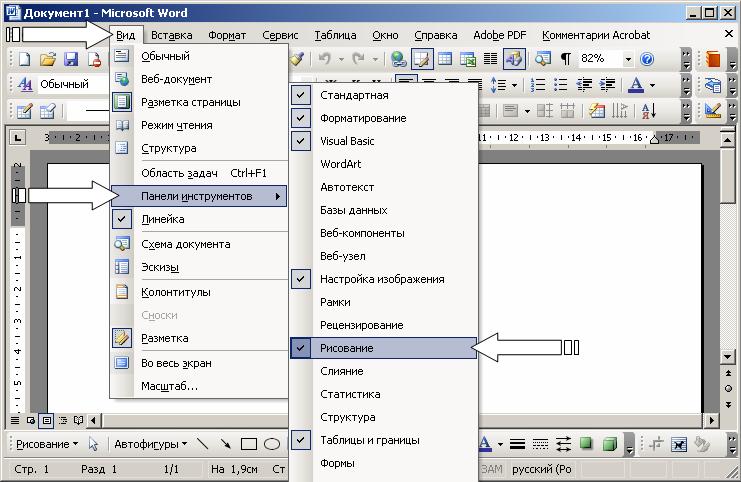The height and width of the screenshot is (482, 741).
Task: Open the 3-D Style green cube icon
Action: (x=610, y=444)
